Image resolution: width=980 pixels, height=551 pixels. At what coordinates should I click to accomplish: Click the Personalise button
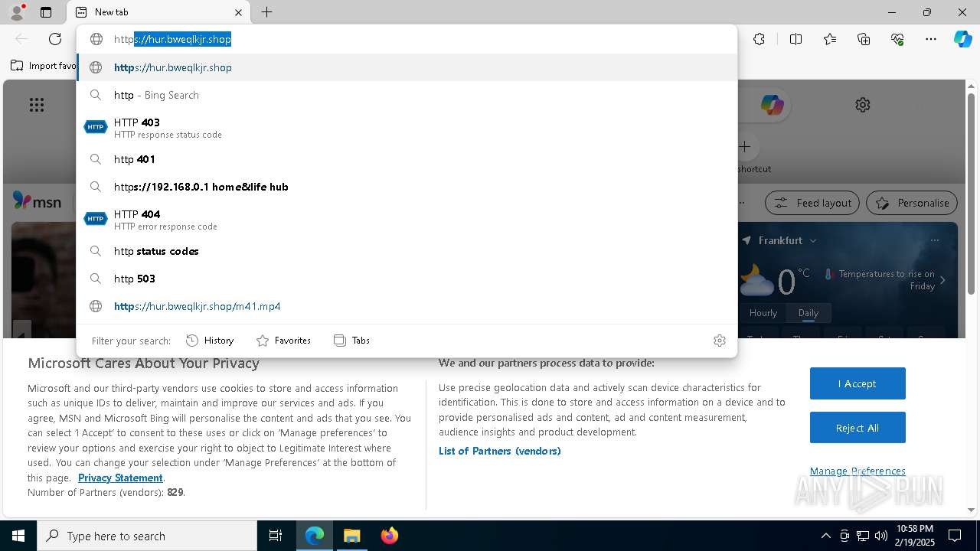pyautogui.click(x=912, y=203)
